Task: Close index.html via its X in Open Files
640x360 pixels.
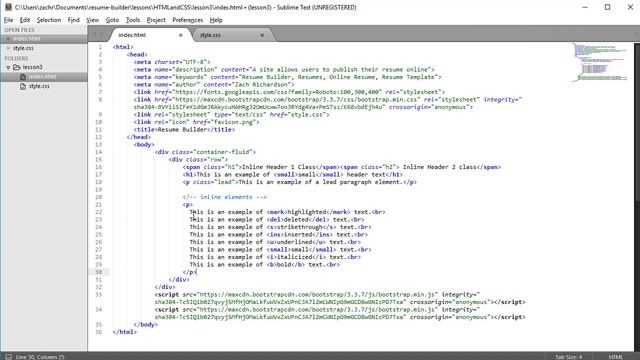Action: pos(8,39)
